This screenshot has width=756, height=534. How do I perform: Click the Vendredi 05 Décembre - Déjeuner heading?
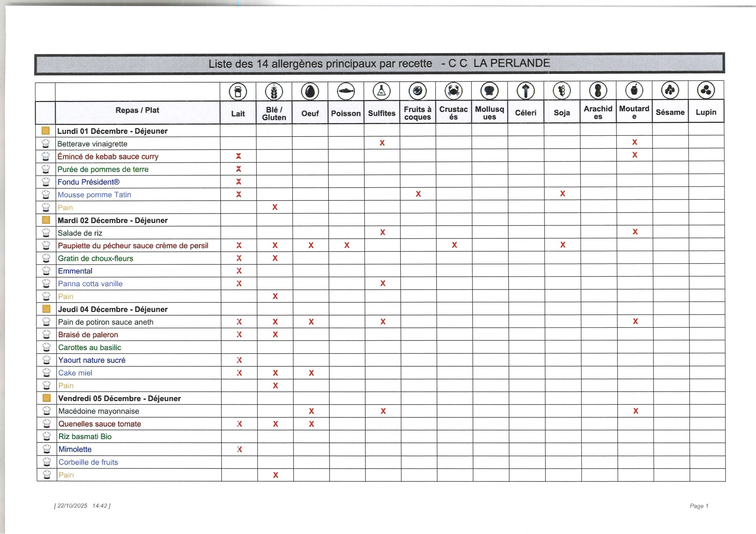pyautogui.click(x=120, y=399)
